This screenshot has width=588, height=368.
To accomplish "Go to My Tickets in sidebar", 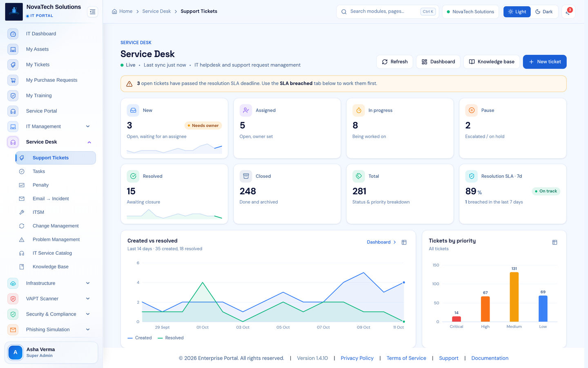I will tap(51, 65).
